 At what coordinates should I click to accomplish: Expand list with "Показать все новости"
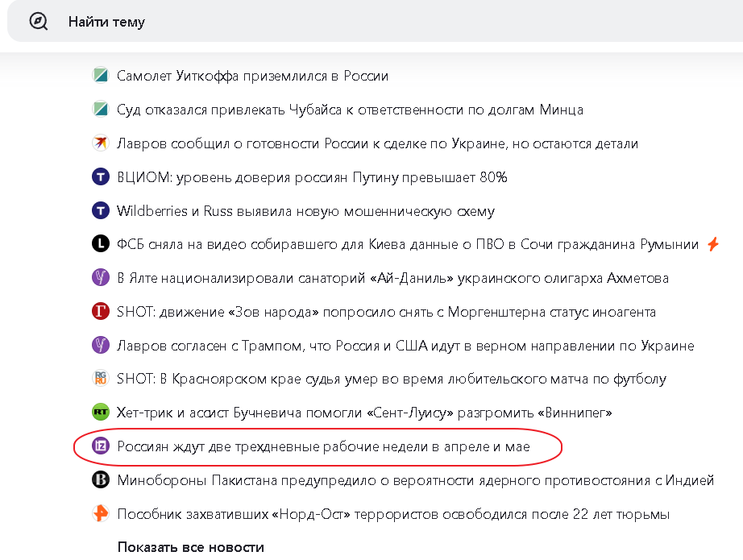tap(190, 547)
